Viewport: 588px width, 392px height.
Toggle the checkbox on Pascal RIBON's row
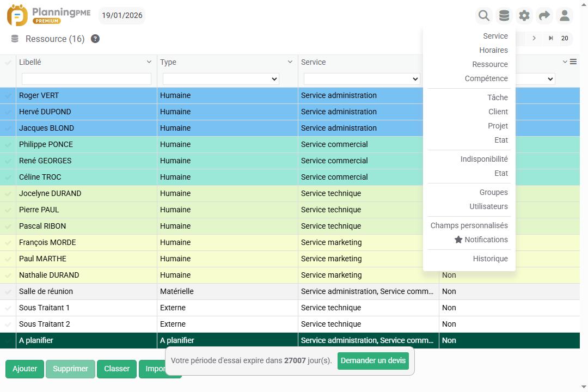(8, 226)
